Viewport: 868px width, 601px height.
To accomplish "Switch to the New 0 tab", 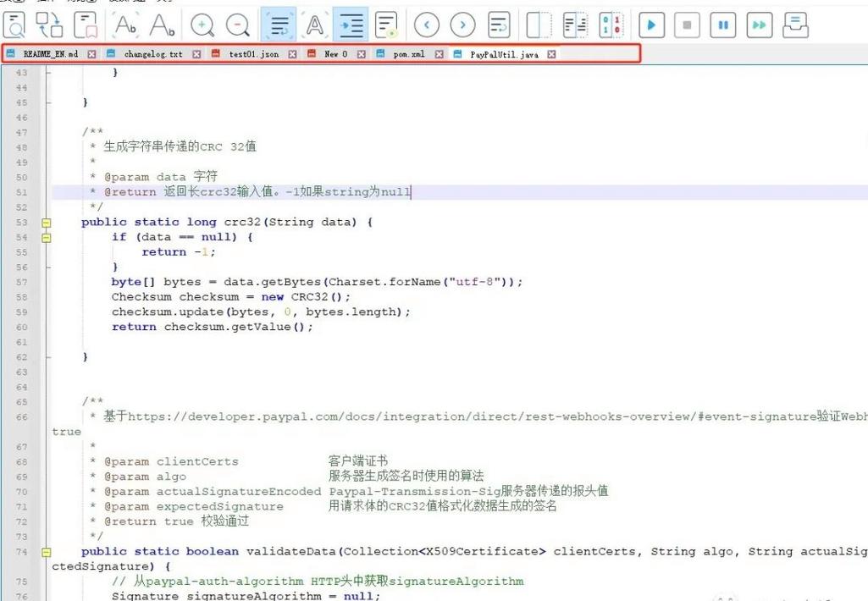I will tap(335, 53).
